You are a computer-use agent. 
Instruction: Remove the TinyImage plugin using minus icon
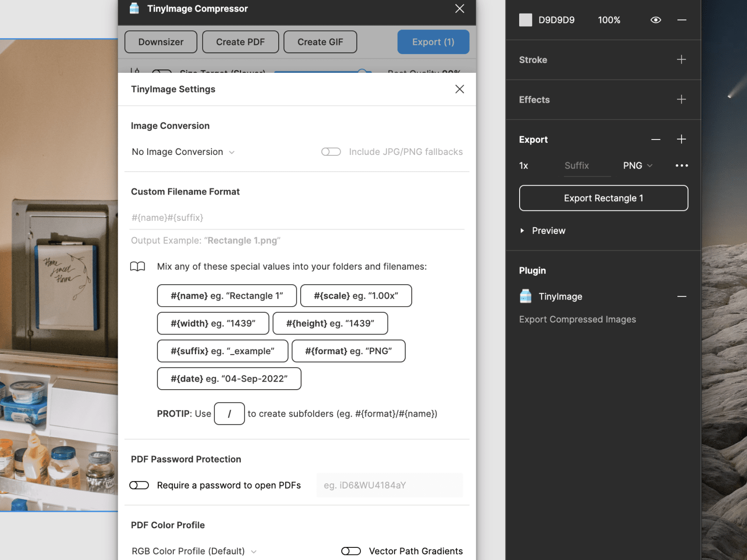click(682, 296)
